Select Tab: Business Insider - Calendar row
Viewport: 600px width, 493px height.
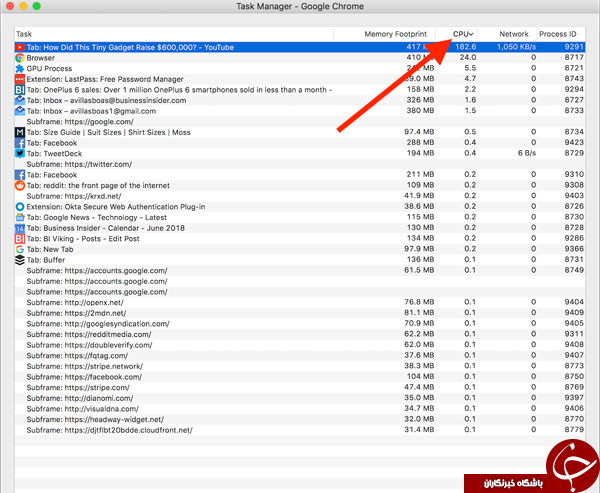pos(300,228)
